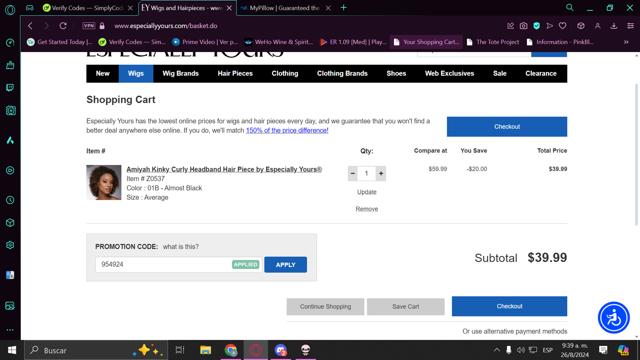This screenshot has height=360, width=640.
Task: Open Google Chrome from the taskbar
Action: [231, 350]
